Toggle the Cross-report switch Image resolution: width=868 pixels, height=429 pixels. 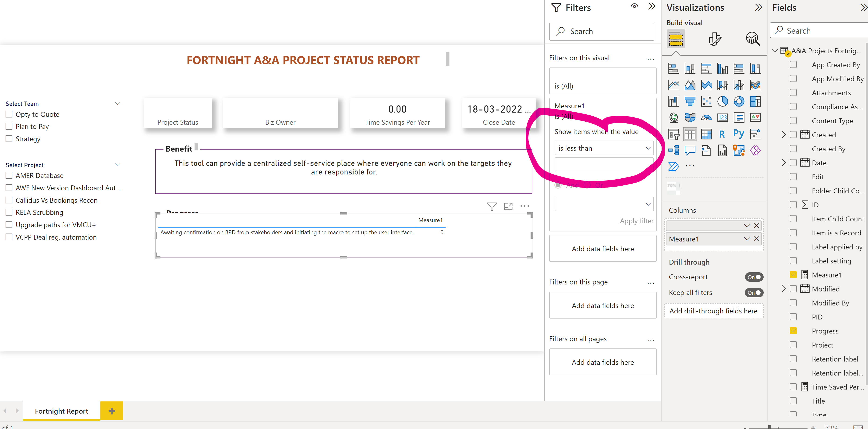tap(754, 277)
